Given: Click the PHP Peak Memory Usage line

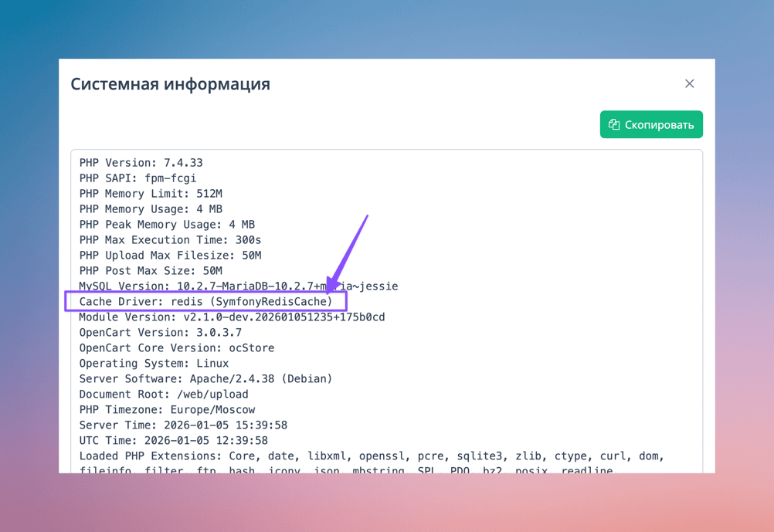Looking at the screenshot, I should [167, 225].
